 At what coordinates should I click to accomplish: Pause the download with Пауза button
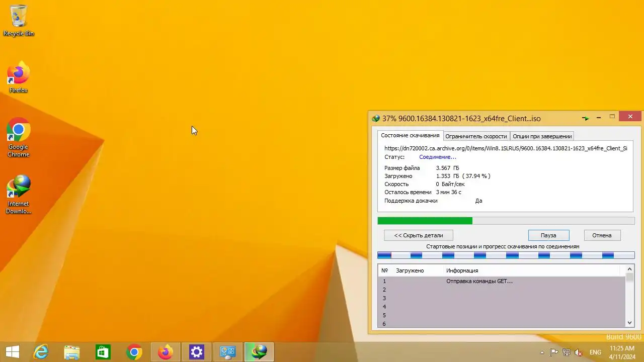point(548,235)
